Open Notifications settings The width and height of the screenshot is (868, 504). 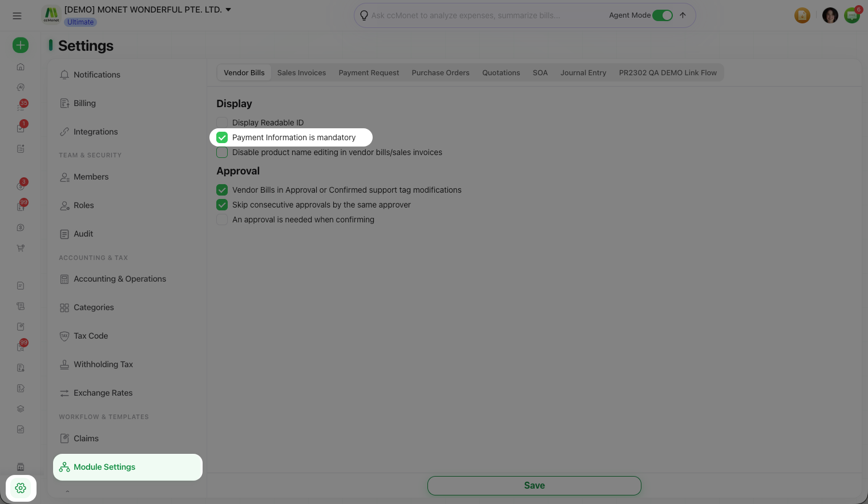128,75
